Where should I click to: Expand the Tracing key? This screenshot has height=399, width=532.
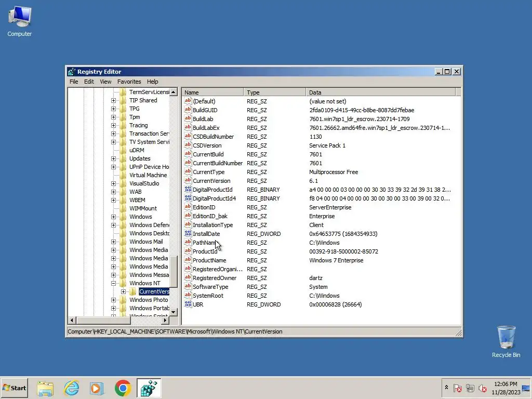click(x=113, y=125)
